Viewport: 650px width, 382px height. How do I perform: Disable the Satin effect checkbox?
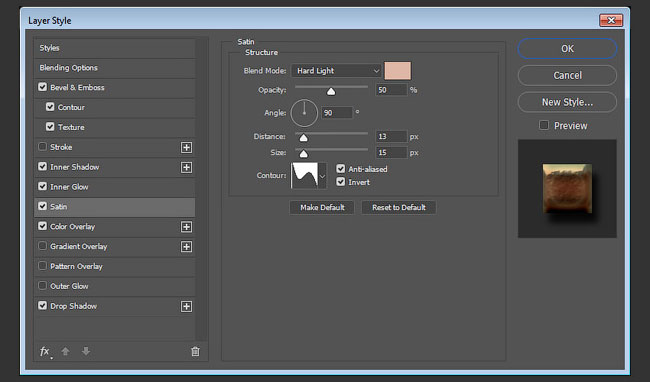pos(42,206)
